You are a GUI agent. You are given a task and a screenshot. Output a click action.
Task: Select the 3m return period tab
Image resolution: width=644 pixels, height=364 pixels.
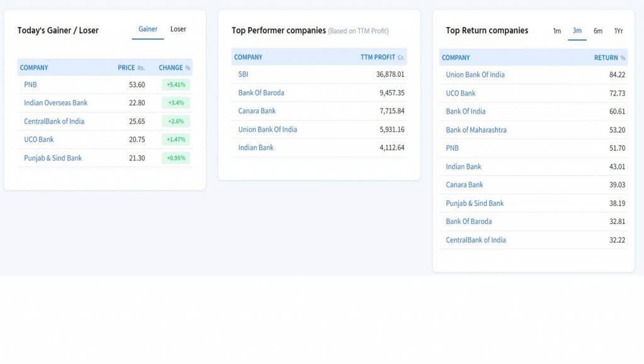pyautogui.click(x=577, y=31)
